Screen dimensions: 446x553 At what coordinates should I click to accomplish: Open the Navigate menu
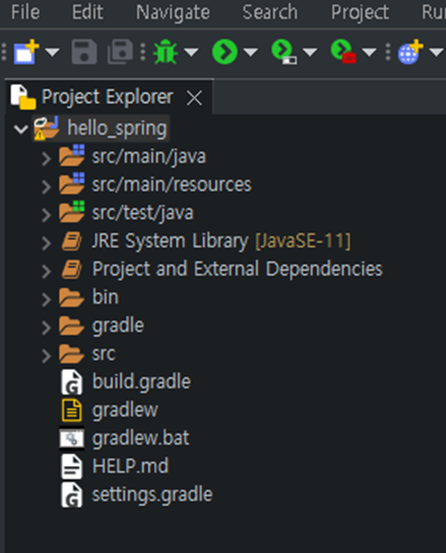pyautogui.click(x=173, y=12)
